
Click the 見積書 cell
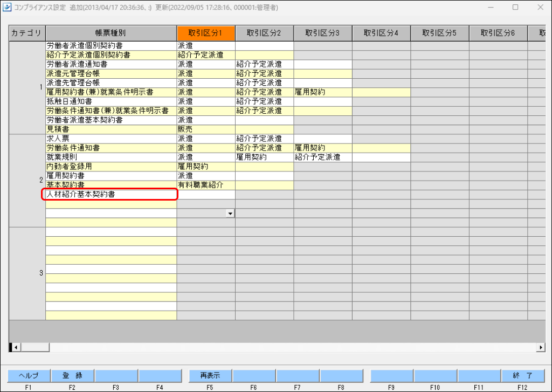(x=111, y=129)
